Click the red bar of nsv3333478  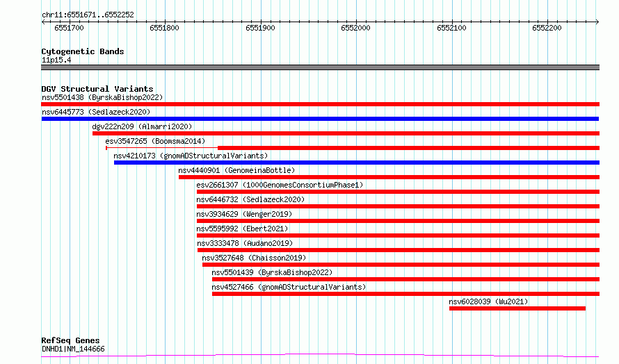pos(399,250)
